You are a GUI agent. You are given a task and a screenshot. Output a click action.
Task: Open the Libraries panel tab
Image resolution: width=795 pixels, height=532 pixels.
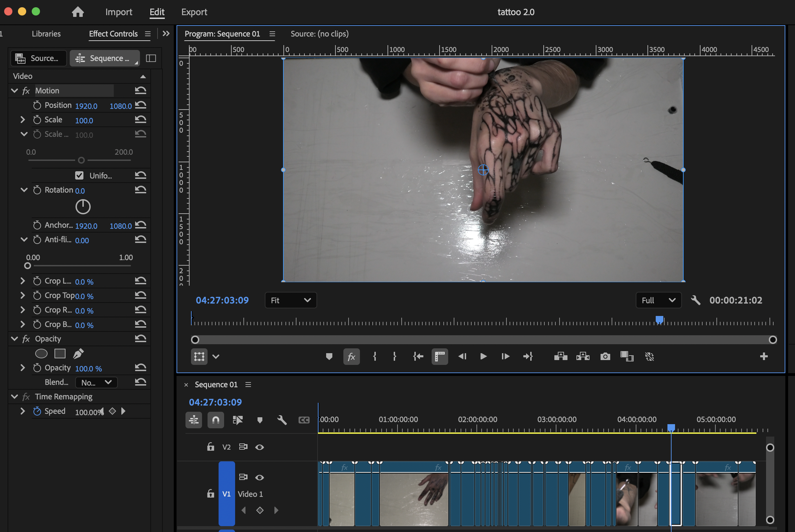(x=46, y=34)
